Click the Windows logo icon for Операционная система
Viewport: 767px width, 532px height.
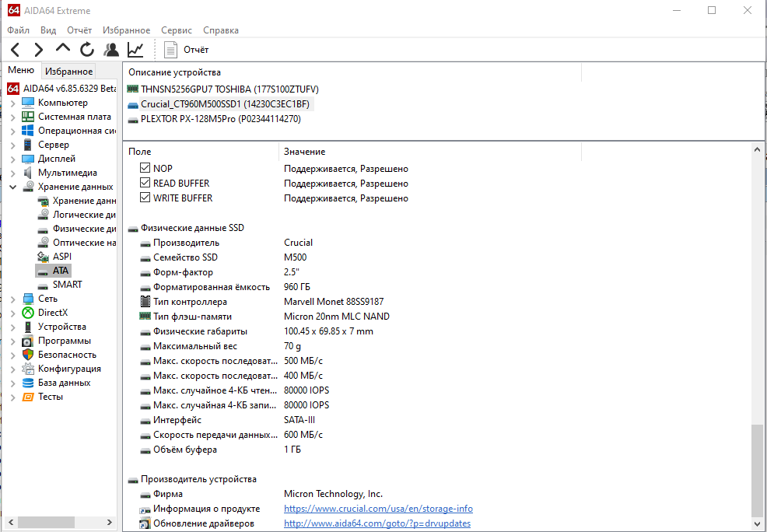[x=28, y=131]
